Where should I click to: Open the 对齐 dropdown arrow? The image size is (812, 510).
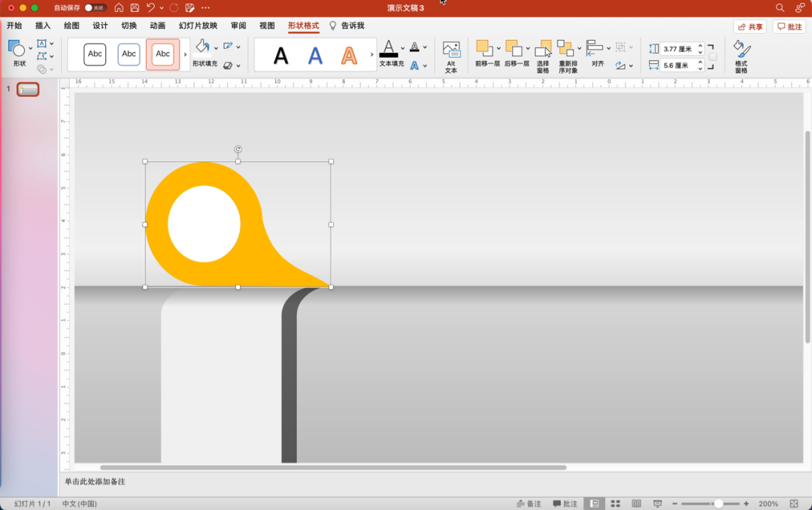coord(608,49)
